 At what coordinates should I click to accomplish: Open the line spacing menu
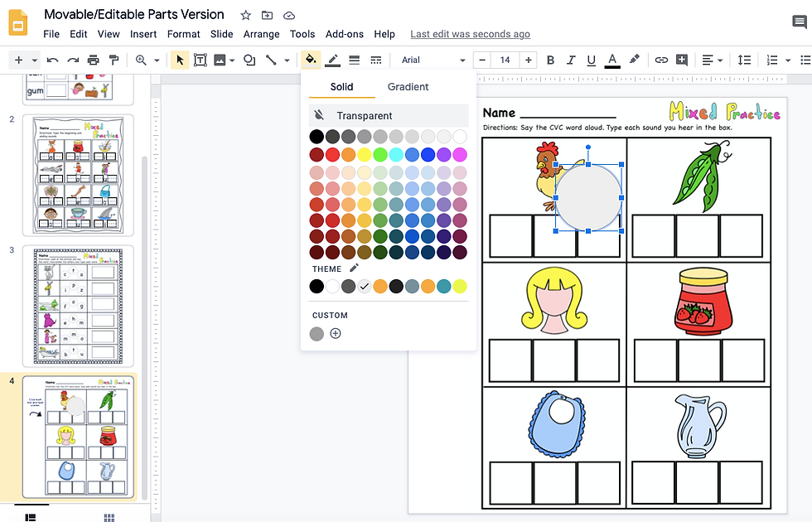coord(744,60)
